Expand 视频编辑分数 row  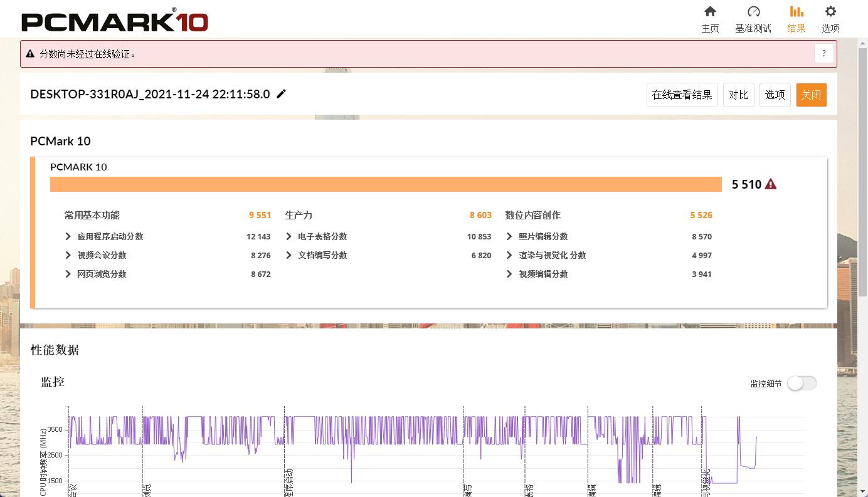click(x=510, y=274)
